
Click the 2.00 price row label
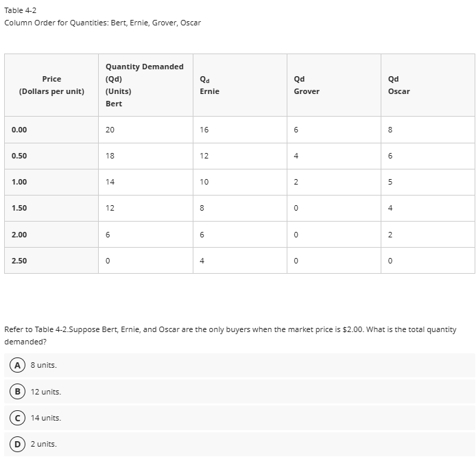click(x=19, y=234)
